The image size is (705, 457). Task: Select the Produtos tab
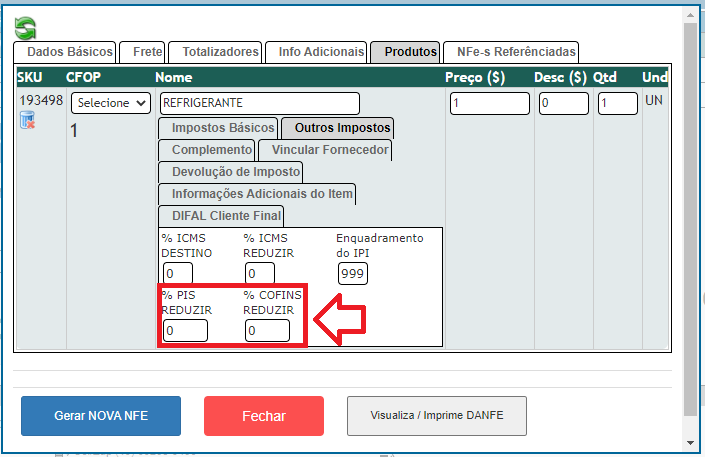point(405,52)
